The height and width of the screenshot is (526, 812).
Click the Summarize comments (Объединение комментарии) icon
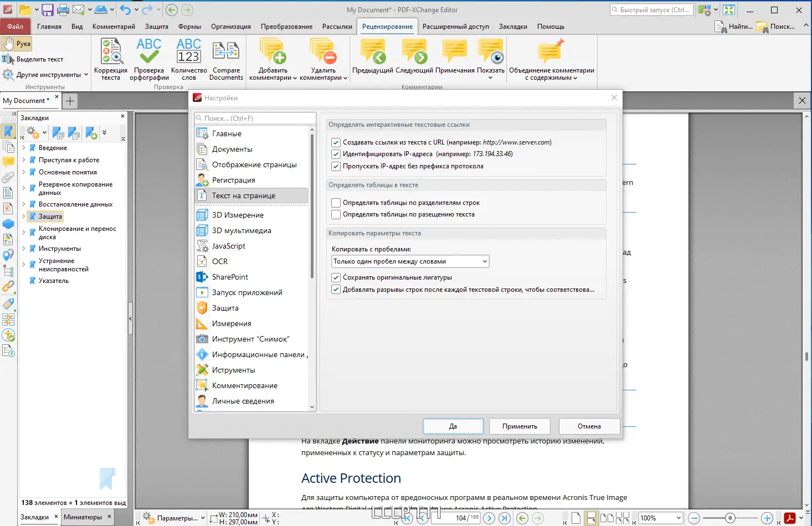point(551,51)
